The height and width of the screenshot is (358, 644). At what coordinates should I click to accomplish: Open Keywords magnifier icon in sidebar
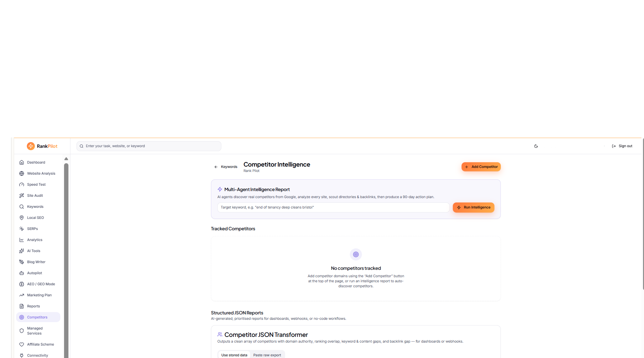point(21,206)
